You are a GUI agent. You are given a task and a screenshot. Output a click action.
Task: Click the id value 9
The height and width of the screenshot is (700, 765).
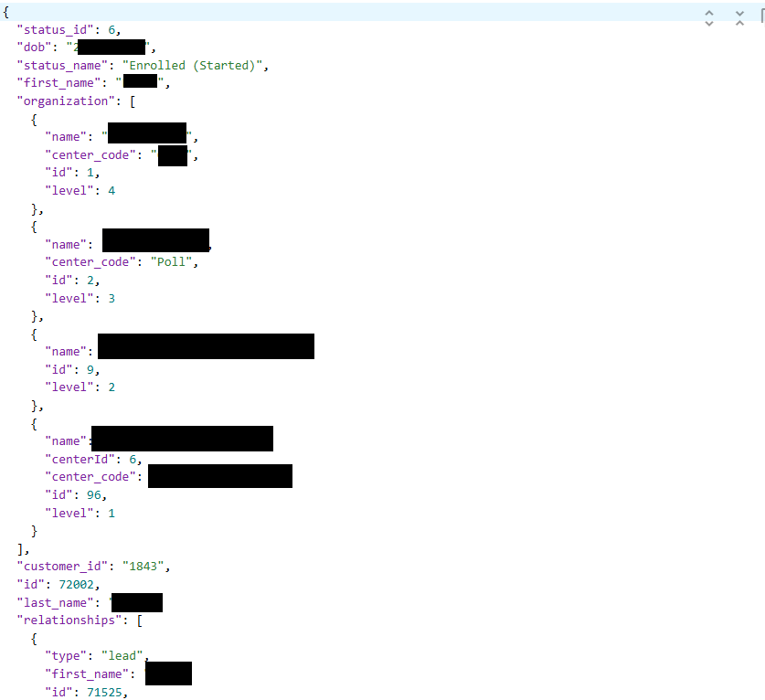[90, 370]
